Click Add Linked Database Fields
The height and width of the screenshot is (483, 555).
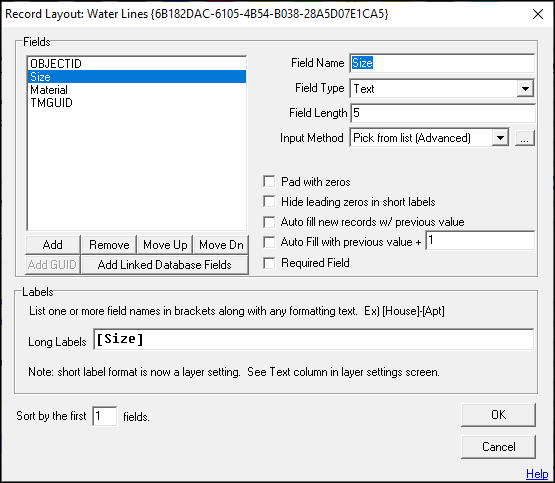pyautogui.click(x=165, y=265)
